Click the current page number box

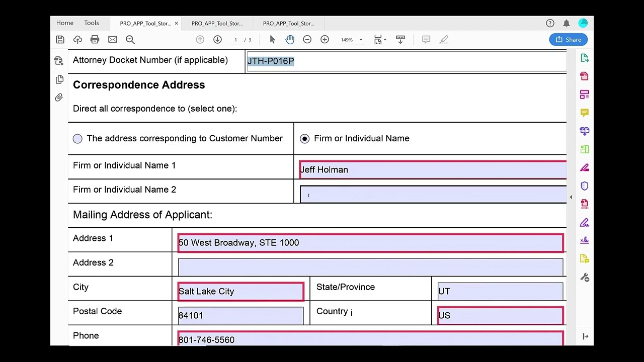pyautogui.click(x=235, y=40)
